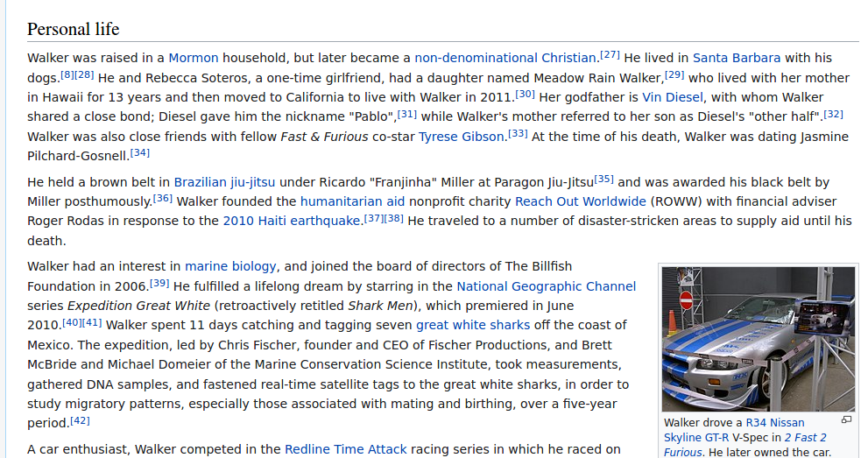Click the Personal life section heading
The image size is (868, 458).
click(73, 29)
